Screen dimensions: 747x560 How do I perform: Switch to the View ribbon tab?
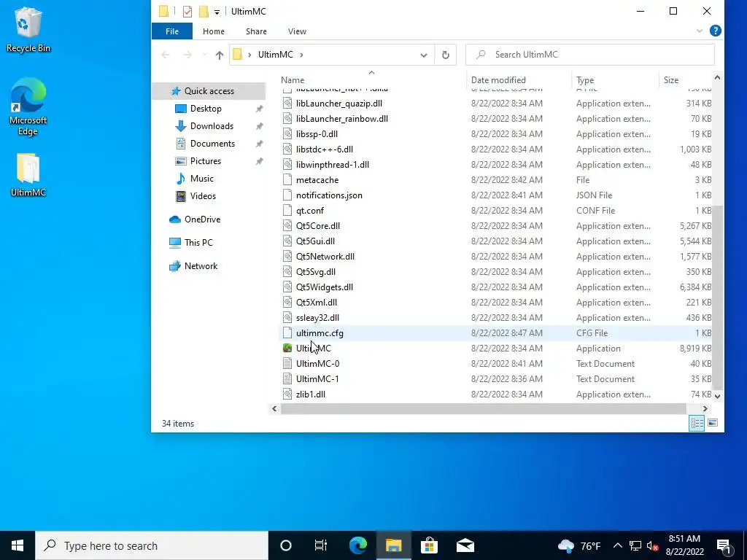point(298,31)
